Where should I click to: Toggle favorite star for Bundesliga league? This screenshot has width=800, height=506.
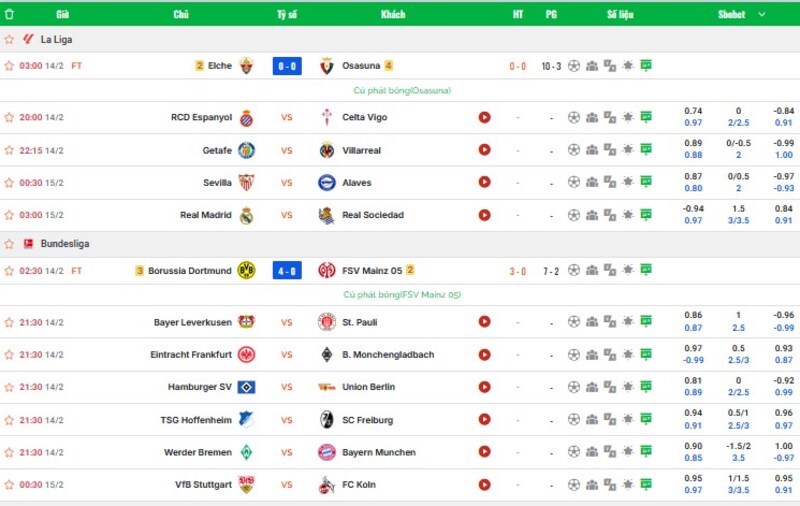(x=9, y=243)
